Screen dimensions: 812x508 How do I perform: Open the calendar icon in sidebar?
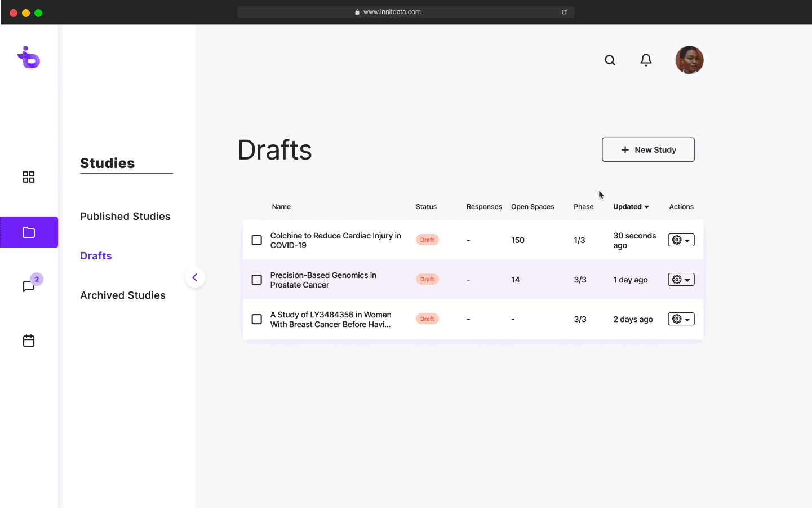point(29,341)
